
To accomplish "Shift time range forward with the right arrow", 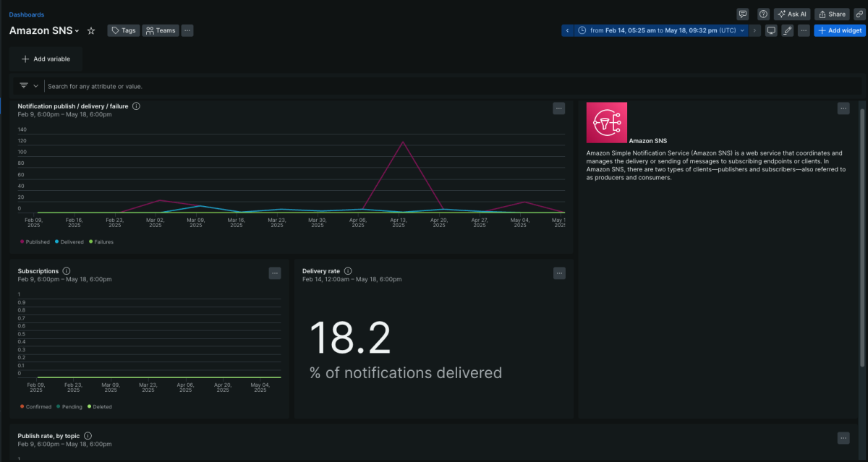I will [754, 30].
